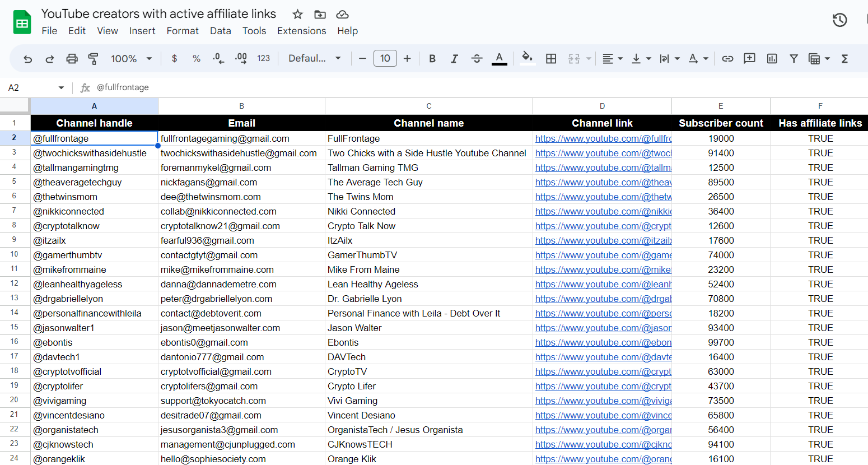Screen dimensions: 868x465
Task: Expand horizontal align options
Action: (620, 58)
